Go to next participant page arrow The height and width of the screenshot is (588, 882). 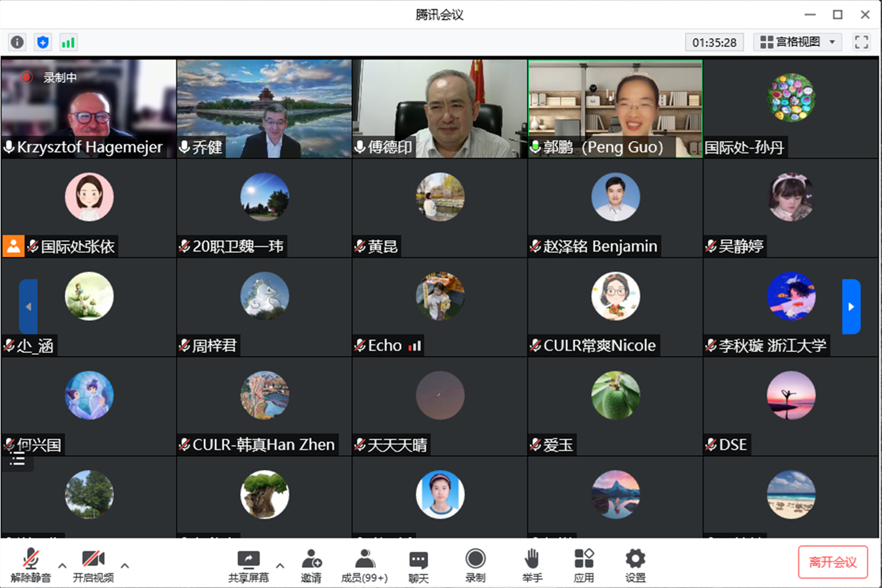pyautogui.click(x=851, y=307)
